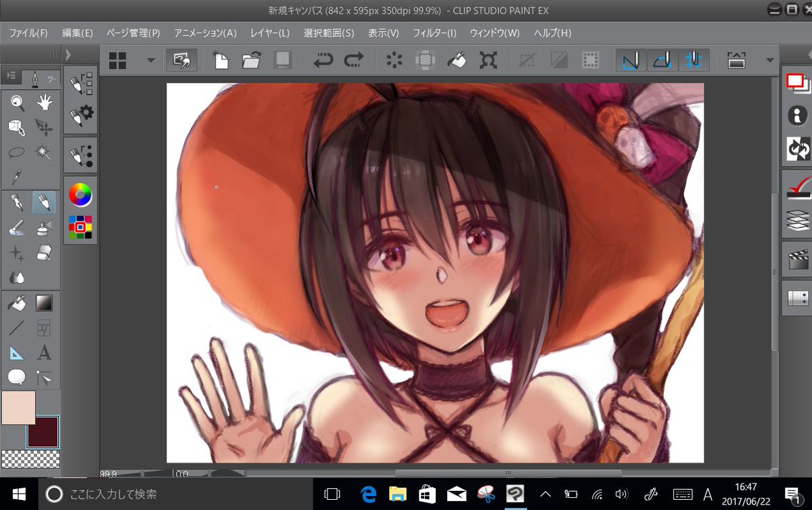Select the Pen tool
The width and height of the screenshot is (812, 510).
point(17,201)
